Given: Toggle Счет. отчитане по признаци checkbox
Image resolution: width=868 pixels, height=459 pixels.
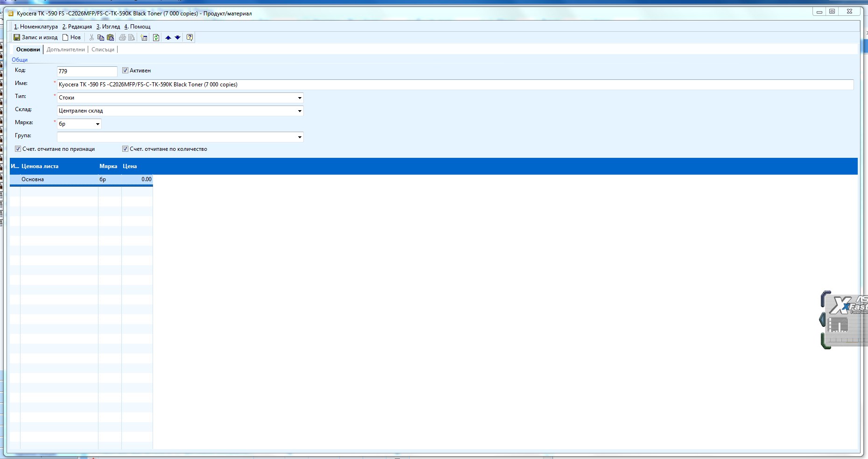Looking at the screenshot, I should (x=18, y=149).
